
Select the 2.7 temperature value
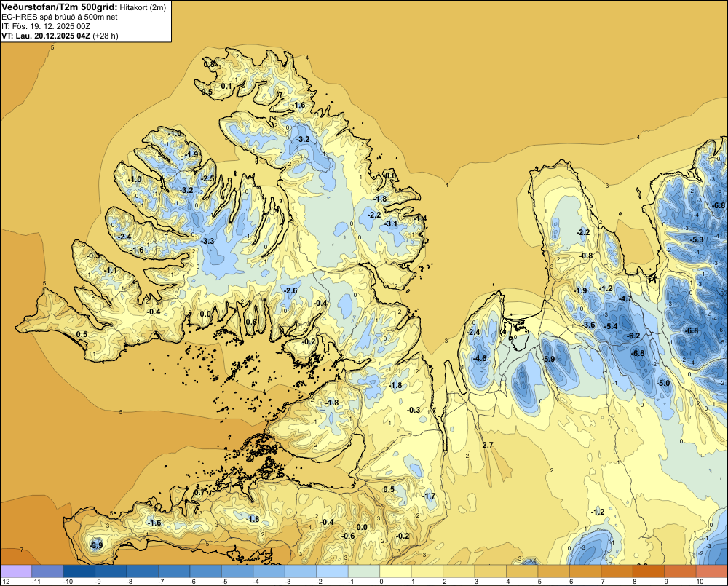point(488,445)
